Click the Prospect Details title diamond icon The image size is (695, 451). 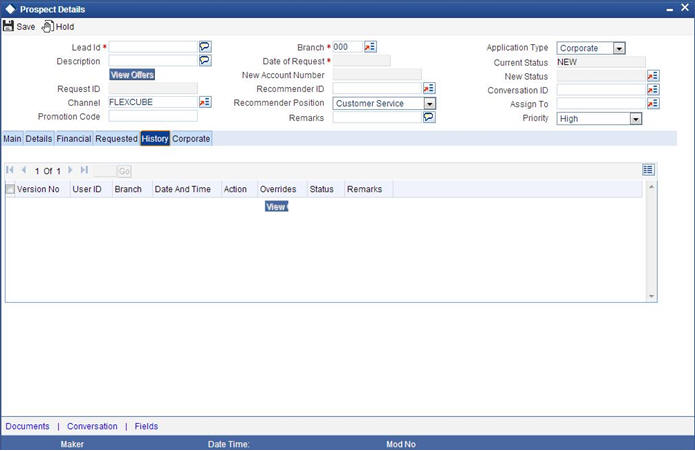pyautogui.click(x=10, y=9)
